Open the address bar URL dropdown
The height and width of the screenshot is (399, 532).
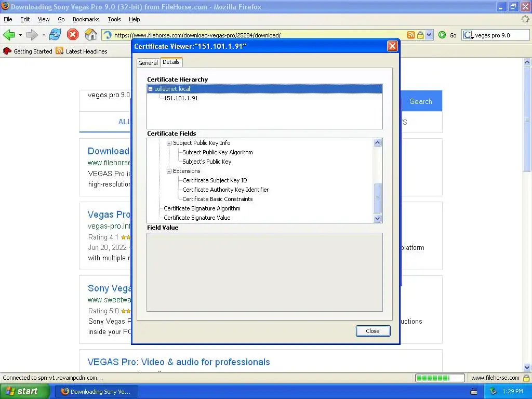(x=429, y=35)
